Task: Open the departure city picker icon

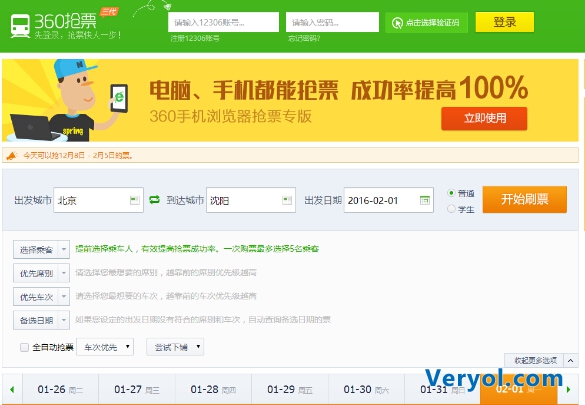Action: point(135,200)
